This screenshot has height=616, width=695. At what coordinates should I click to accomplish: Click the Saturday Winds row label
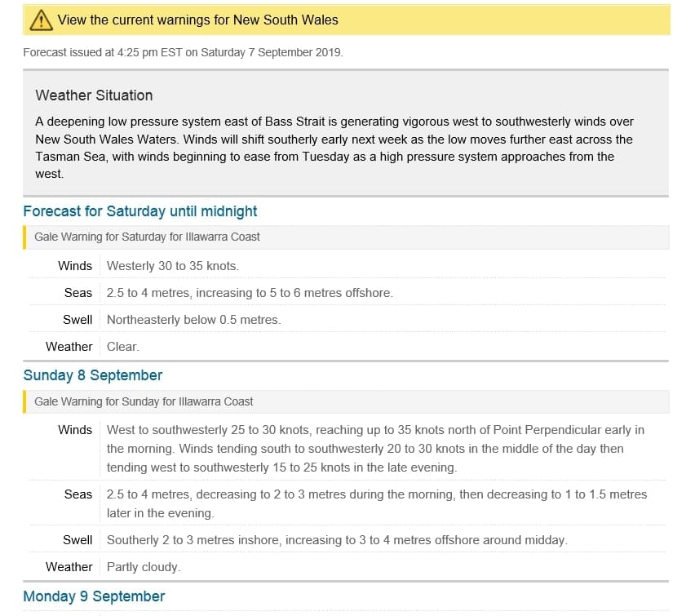(75, 266)
